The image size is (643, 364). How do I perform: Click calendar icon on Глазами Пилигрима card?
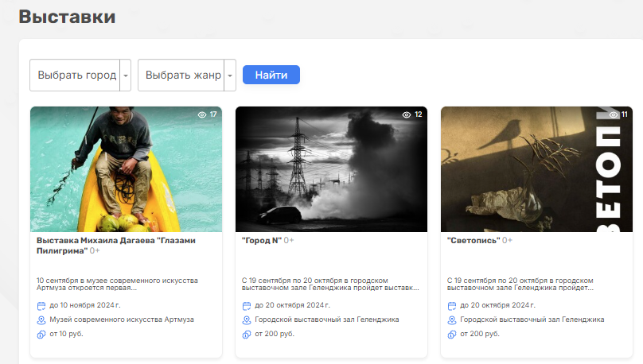[x=41, y=306]
